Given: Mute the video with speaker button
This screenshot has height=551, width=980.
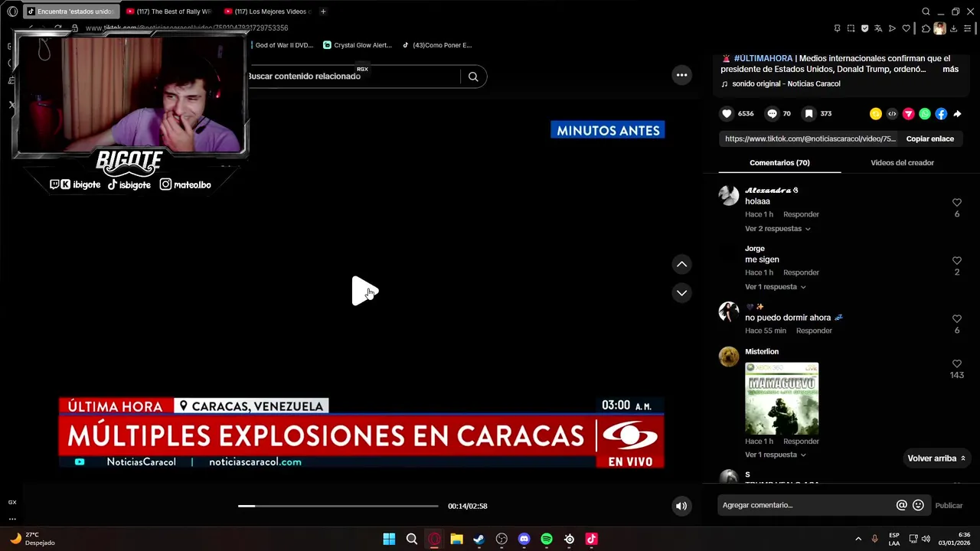Looking at the screenshot, I should tap(681, 506).
